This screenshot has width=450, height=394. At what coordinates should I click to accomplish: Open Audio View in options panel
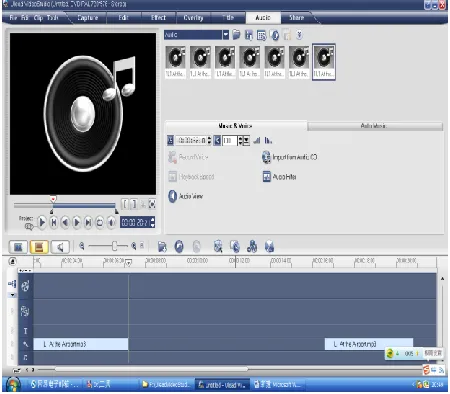[x=186, y=196]
